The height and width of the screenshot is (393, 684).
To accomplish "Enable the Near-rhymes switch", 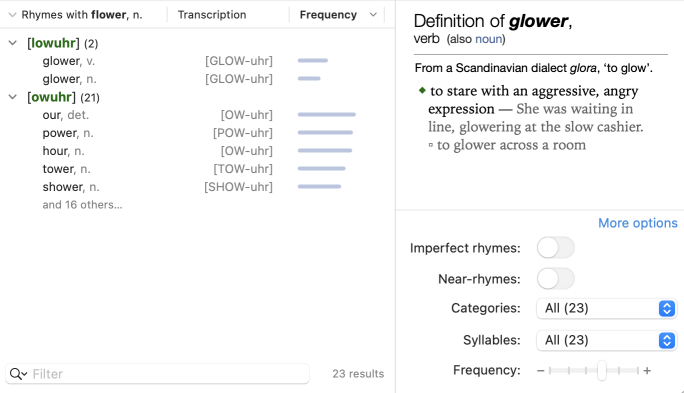I will pos(555,278).
